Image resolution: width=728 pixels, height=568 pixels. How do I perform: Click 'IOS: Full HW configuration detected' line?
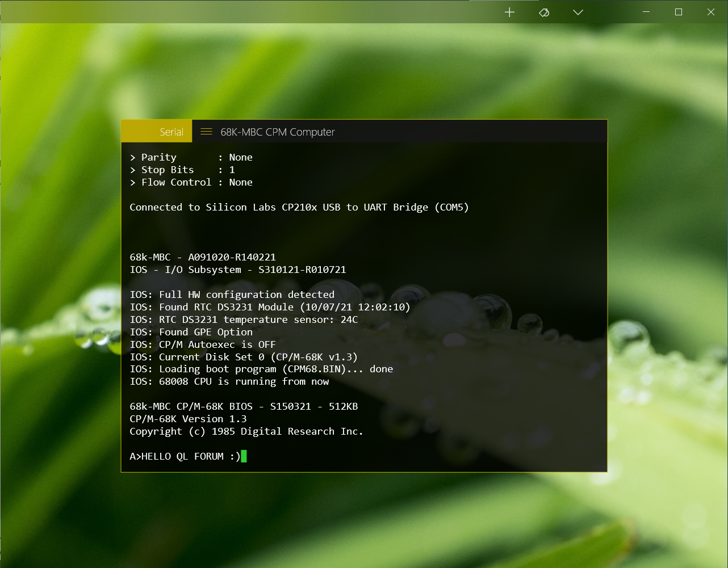[232, 294]
